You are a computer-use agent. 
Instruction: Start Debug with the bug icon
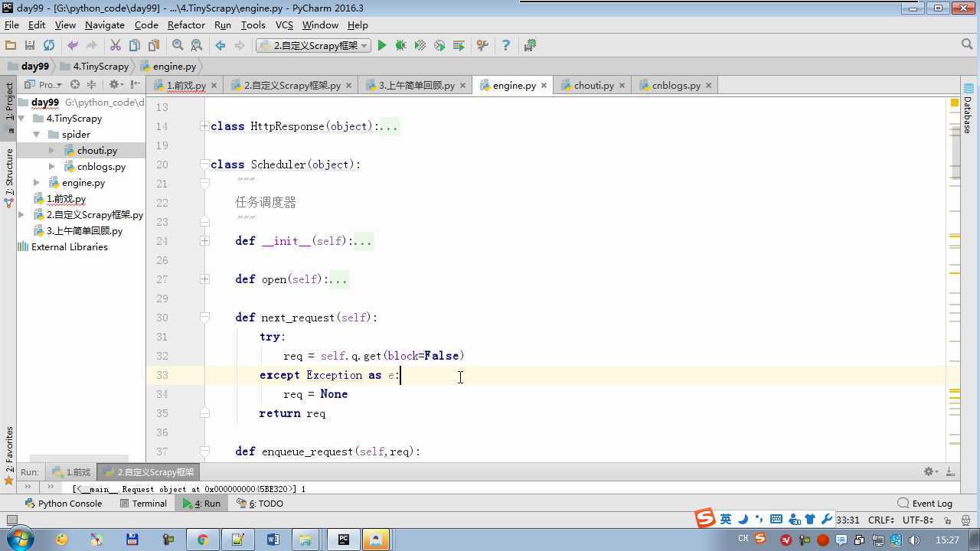tap(400, 46)
